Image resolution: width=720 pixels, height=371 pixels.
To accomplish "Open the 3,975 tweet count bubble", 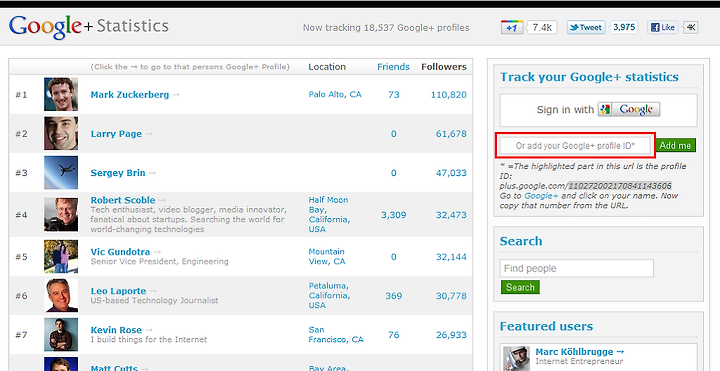I will point(624,27).
